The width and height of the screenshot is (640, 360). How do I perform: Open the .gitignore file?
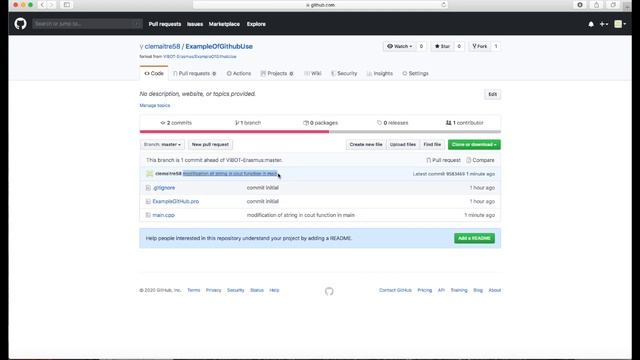pyautogui.click(x=164, y=188)
